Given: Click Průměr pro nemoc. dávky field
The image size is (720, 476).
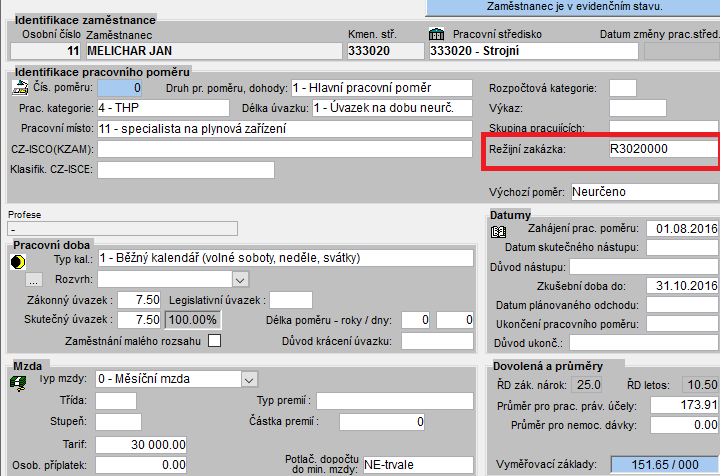Looking at the screenshot, I should [684, 425].
